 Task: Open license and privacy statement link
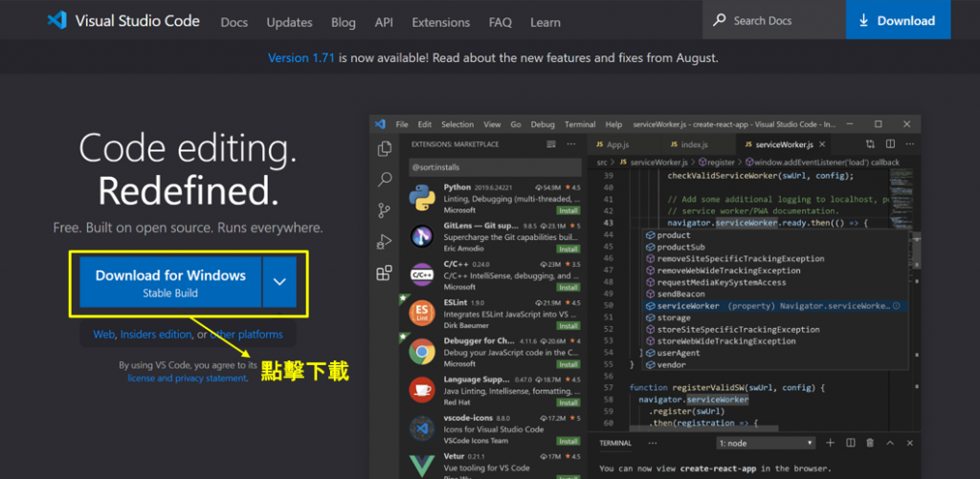click(x=187, y=379)
